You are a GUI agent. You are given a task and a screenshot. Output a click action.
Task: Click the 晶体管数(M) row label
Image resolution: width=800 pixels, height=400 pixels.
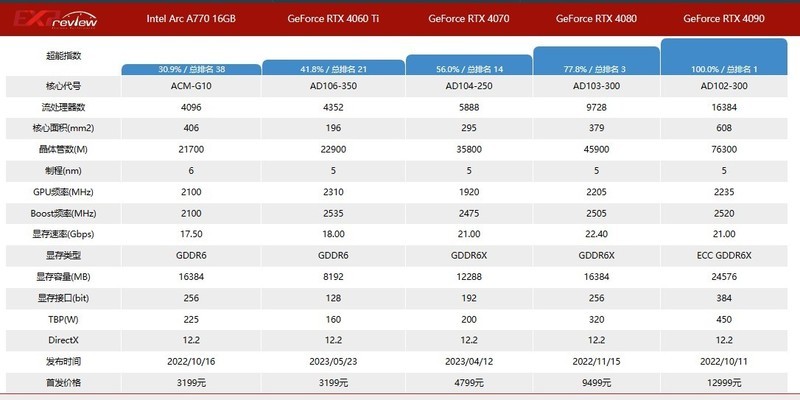[x=63, y=150]
